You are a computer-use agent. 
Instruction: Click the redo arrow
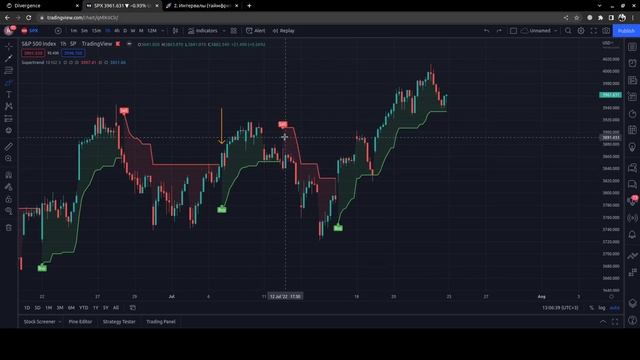pyautogui.click(x=499, y=31)
